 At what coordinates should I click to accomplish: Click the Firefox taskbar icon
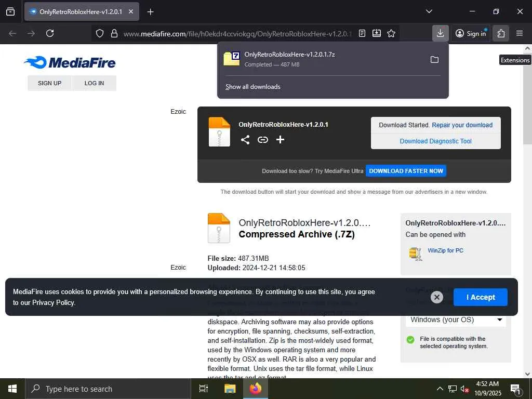coord(256,389)
